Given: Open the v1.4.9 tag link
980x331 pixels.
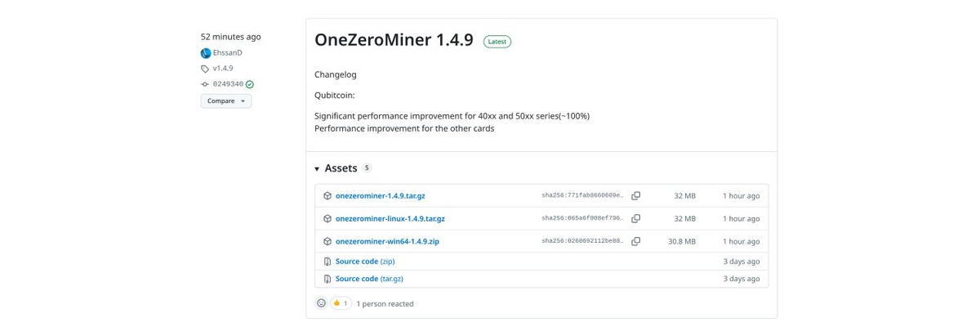Looking at the screenshot, I should [x=223, y=69].
